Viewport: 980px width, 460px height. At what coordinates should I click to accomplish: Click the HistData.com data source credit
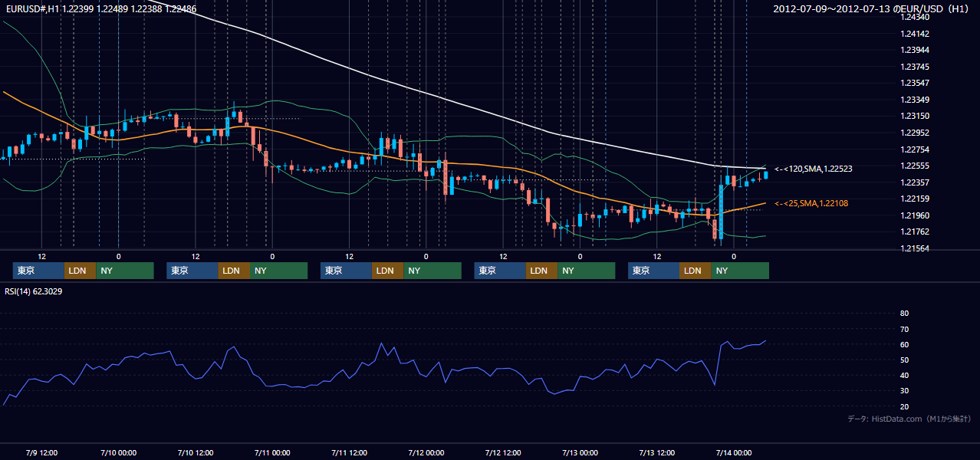[x=909, y=419]
